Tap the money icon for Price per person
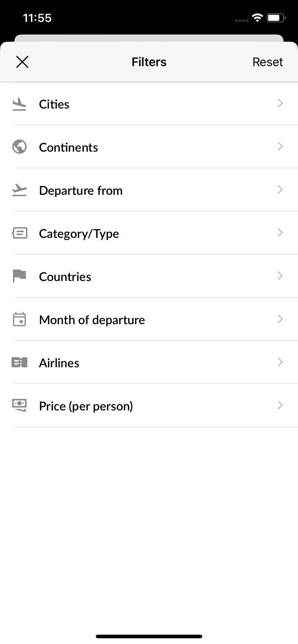The width and height of the screenshot is (298, 644). (x=19, y=405)
